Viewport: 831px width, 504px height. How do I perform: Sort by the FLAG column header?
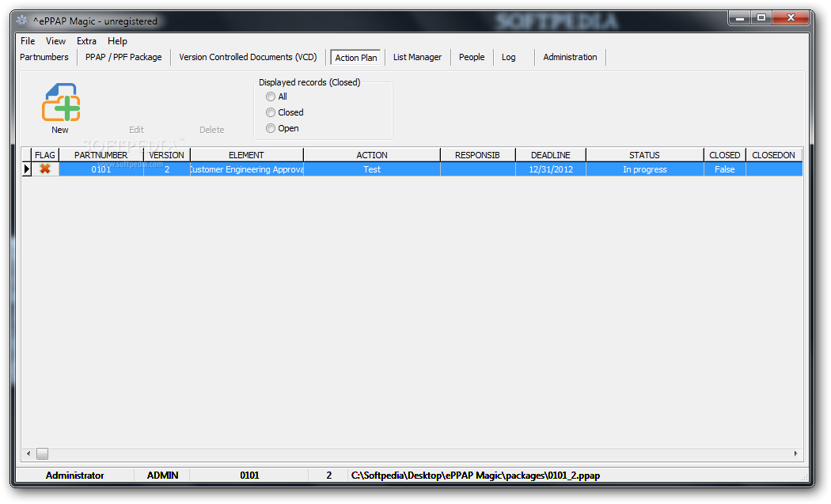[x=45, y=155]
